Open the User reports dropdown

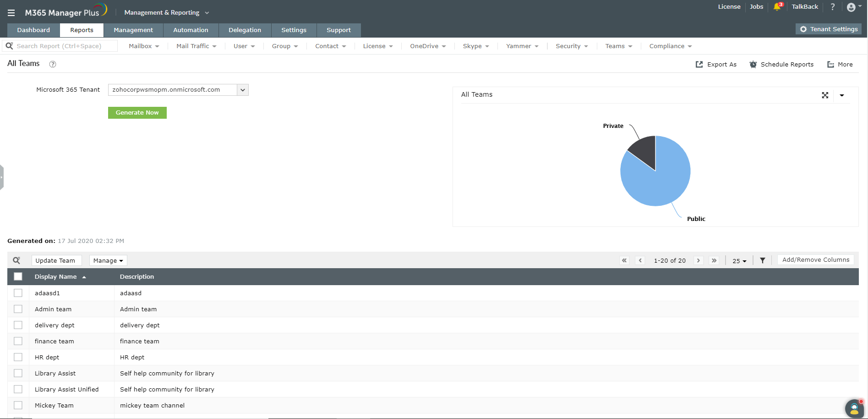[x=244, y=46]
